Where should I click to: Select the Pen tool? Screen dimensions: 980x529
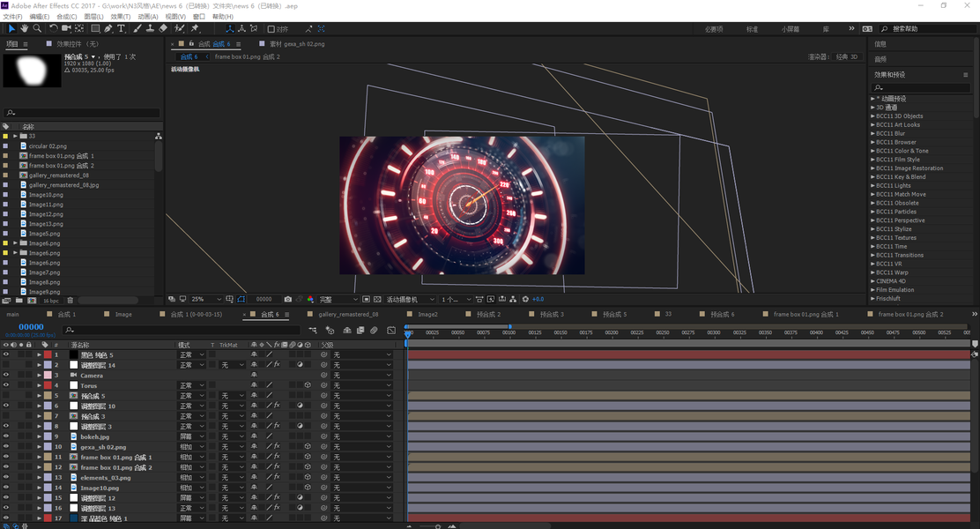(x=108, y=29)
